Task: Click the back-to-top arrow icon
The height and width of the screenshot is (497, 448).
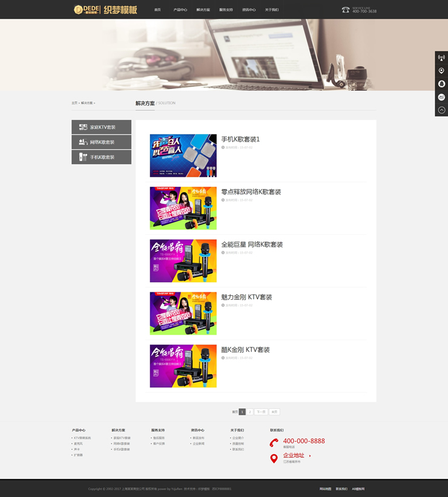Action: point(441,110)
